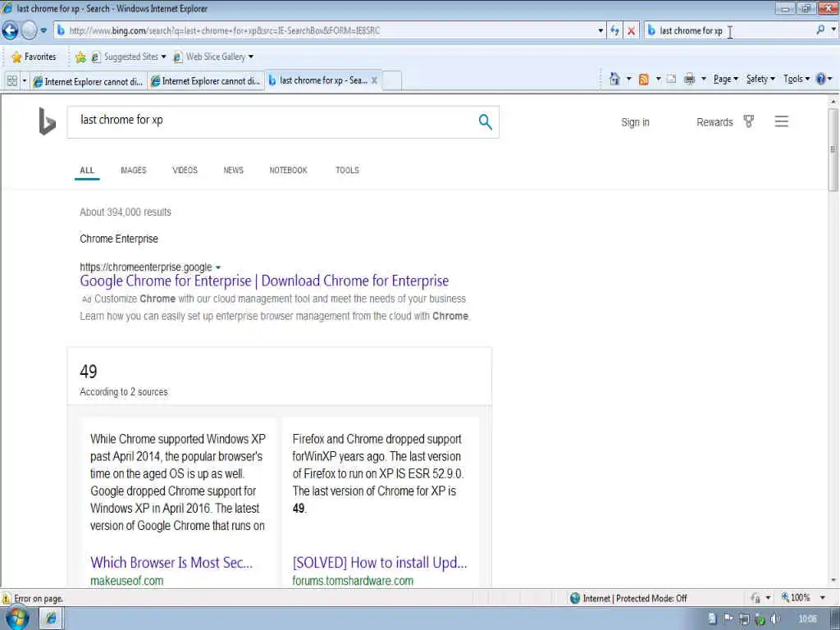Click forums.tomshardware.com source text
The image size is (840, 630).
(353, 581)
